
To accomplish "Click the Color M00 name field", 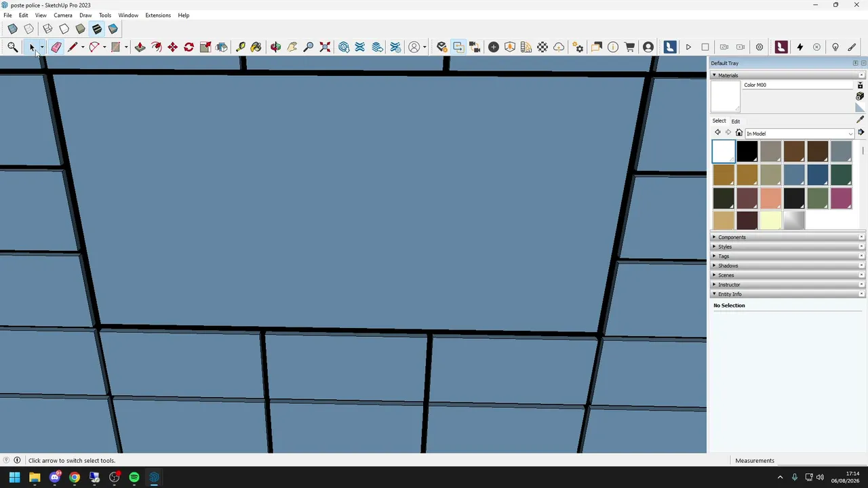I will point(797,85).
